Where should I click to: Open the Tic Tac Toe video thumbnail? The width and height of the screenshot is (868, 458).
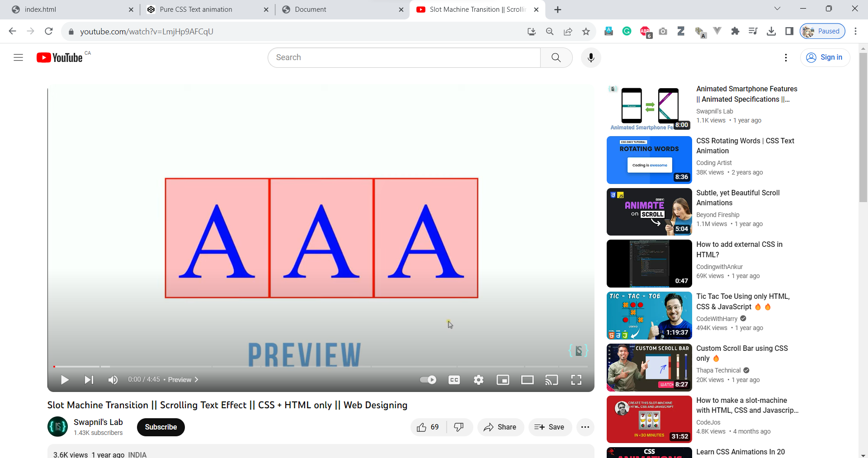649,315
